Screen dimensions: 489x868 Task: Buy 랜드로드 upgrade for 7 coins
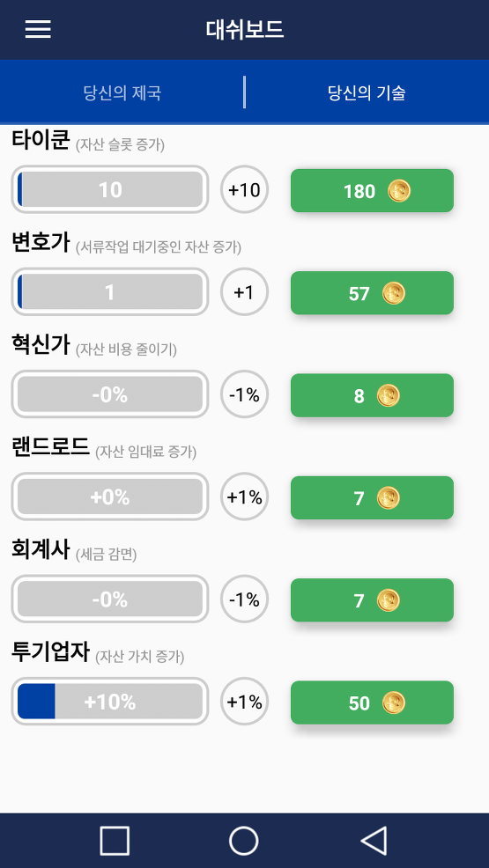(x=372, y=497)
